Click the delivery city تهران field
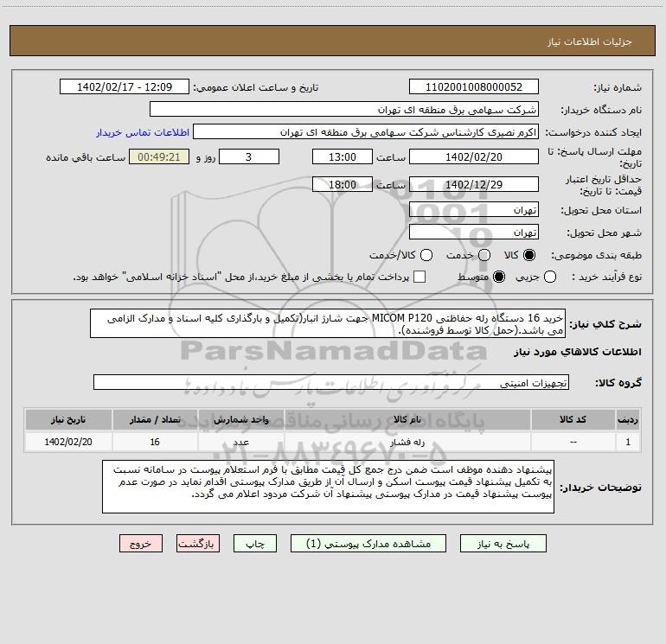Image resolution: width=666 pixels, height=644 pixels. click(474, 233)
